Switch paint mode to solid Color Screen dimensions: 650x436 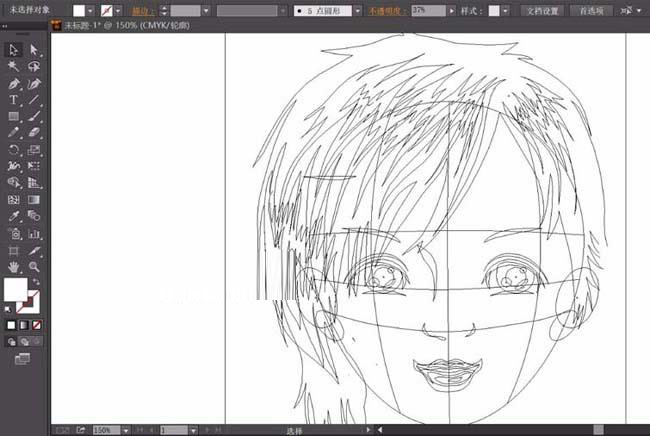click(12, 325)
